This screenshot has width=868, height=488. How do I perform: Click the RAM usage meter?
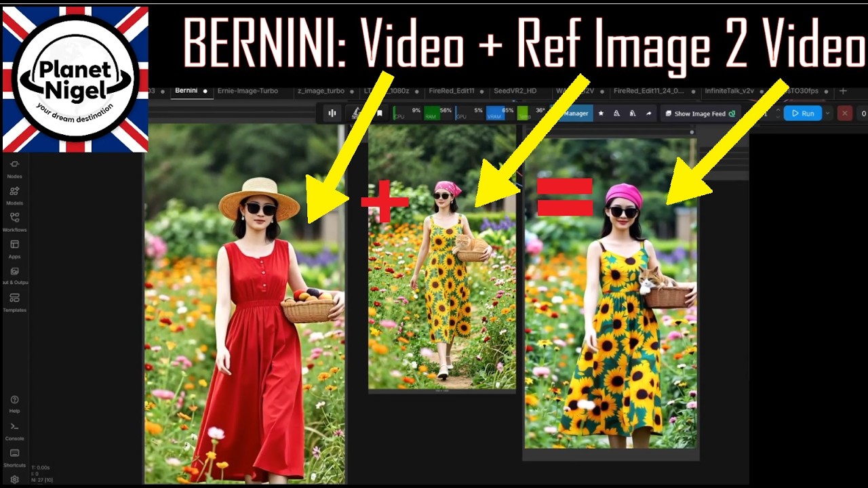[x=437, y=113]
